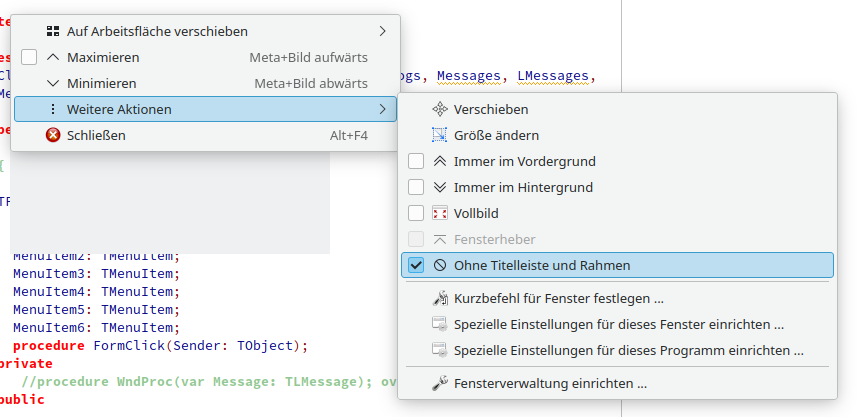Choose Schließen from the window menu
This screenshot has height=417, width=857.
coord(206,135)
